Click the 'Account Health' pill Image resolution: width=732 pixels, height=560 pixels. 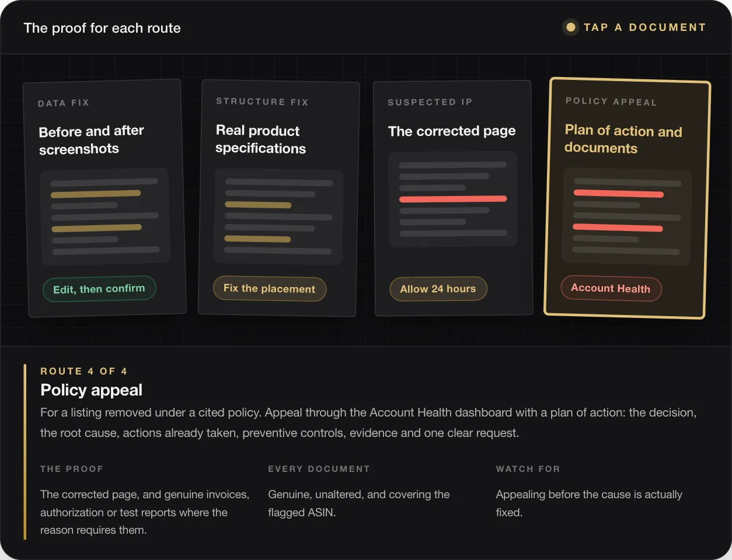(611, 288)
